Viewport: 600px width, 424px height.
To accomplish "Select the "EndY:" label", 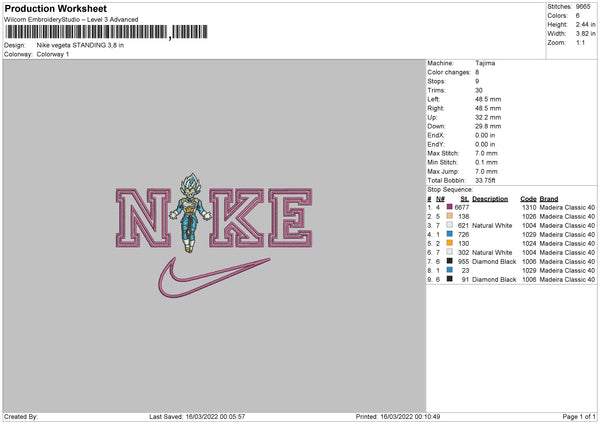I will point(436,144).
